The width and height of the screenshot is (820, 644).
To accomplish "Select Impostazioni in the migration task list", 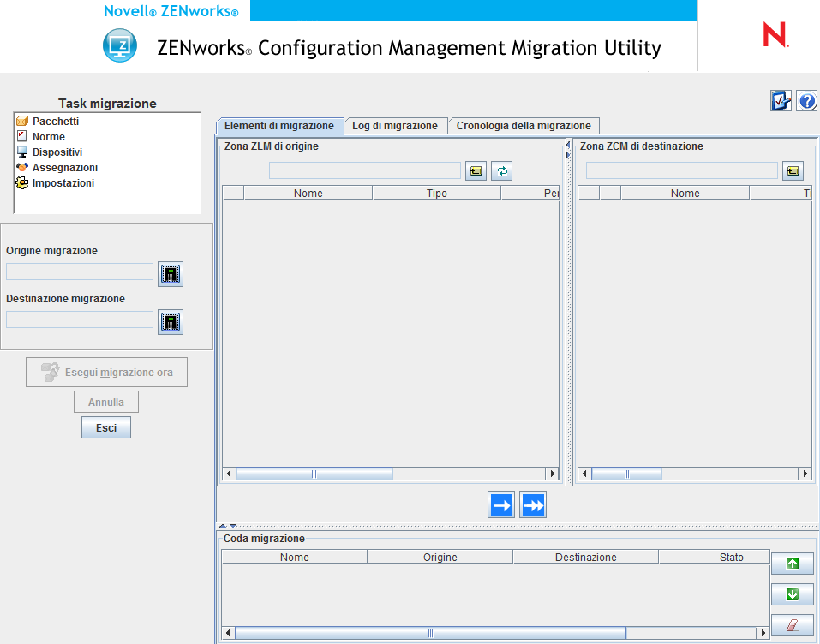I will tap(63, 183).
